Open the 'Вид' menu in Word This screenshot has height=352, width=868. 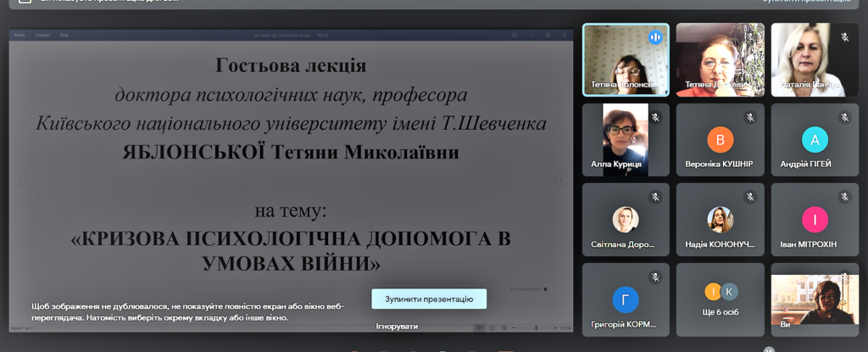[x=64, y=35]
